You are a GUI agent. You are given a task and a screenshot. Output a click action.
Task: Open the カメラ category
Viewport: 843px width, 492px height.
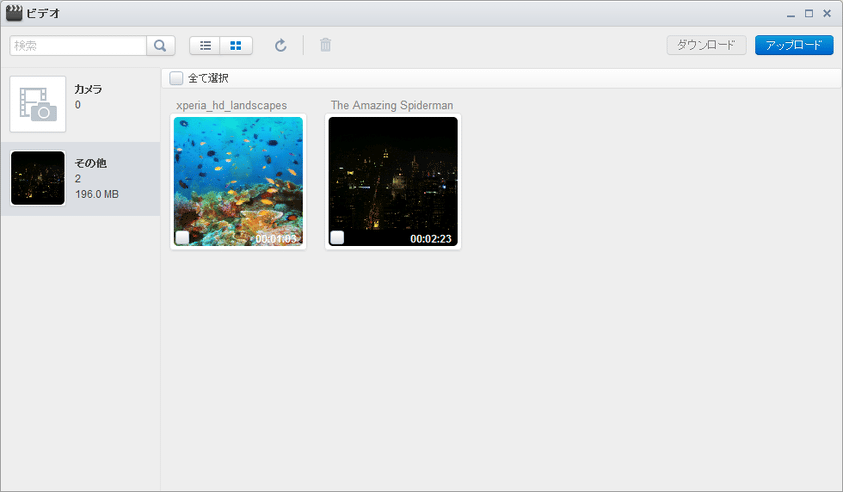[81, 104]
